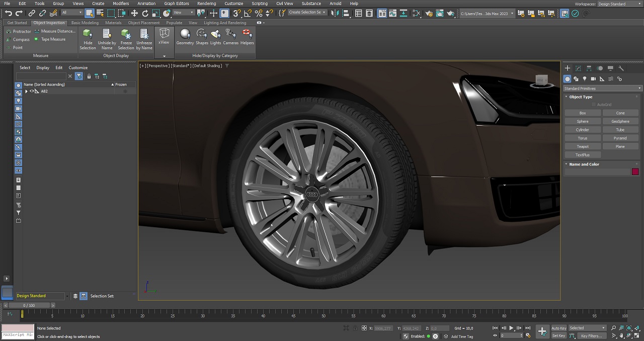This screenshot has width=644, height=341.
Task: Open the Modifiers menu
Action: 121,4
